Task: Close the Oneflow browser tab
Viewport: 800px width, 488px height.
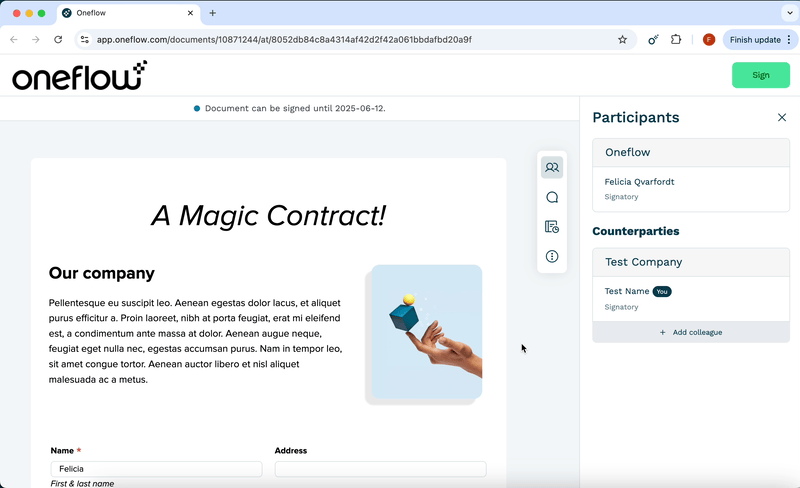Action: pos(190,13)
